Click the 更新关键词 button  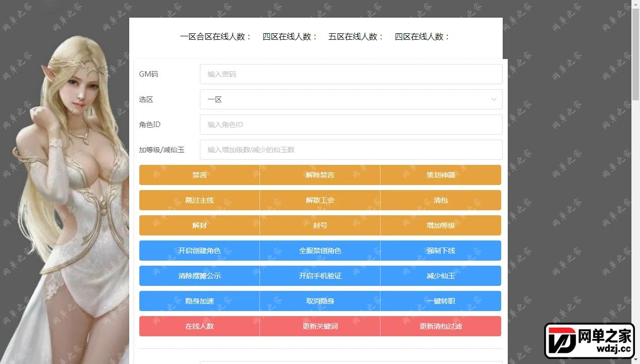click(320, 326)
